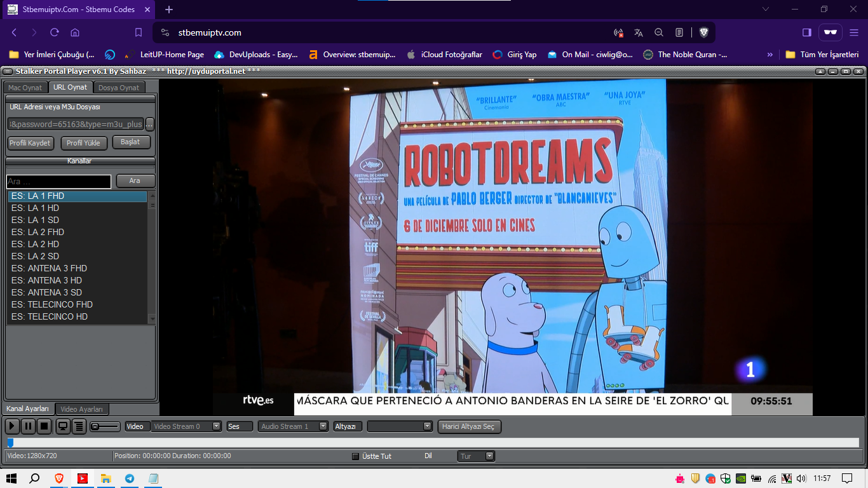Viewport: 868px width, 488px height.
Task: Open File Explorer from the taskbar
Action: [106, 478]
